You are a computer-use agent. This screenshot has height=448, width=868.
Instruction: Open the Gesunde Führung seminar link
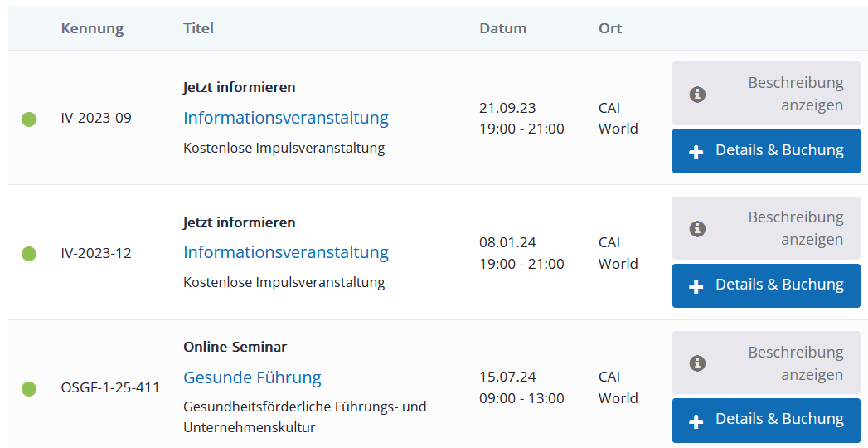coord(252,377)
